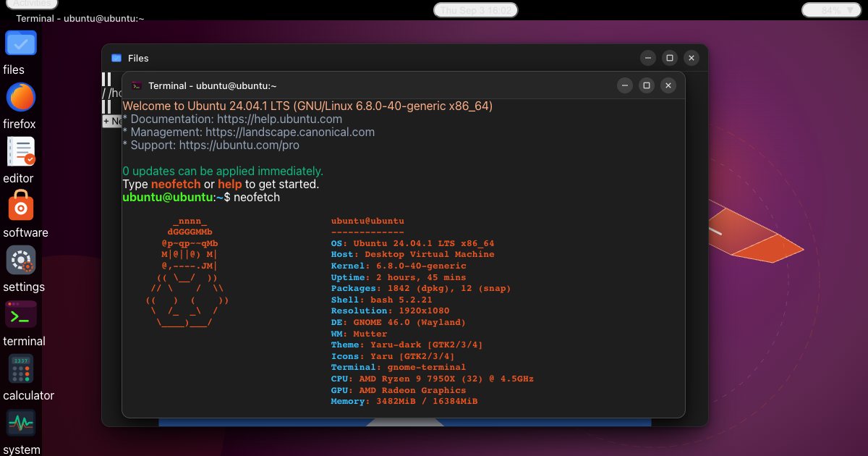Image resolution: width=868 pixels, height=456 pixels.
Task: Launch firefox from the dock
Action: (x=21, y=97)
